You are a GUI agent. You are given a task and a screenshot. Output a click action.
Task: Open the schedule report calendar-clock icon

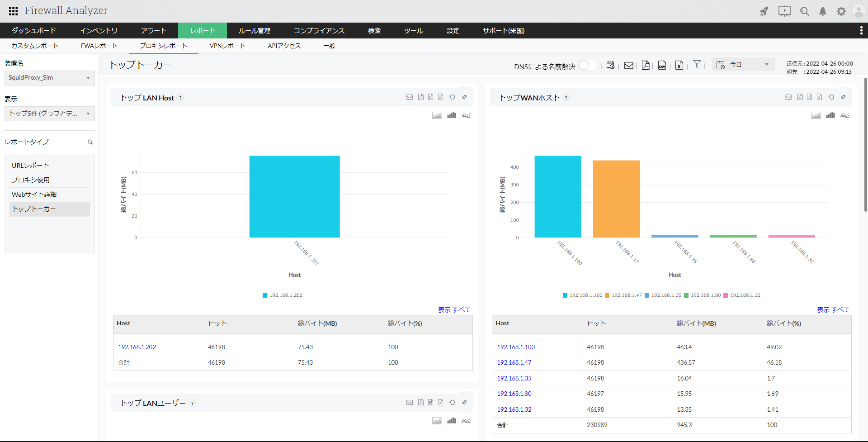610,65
